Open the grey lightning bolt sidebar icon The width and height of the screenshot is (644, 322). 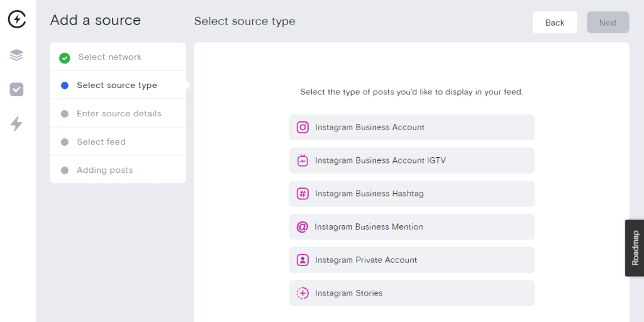pos(16,124)
